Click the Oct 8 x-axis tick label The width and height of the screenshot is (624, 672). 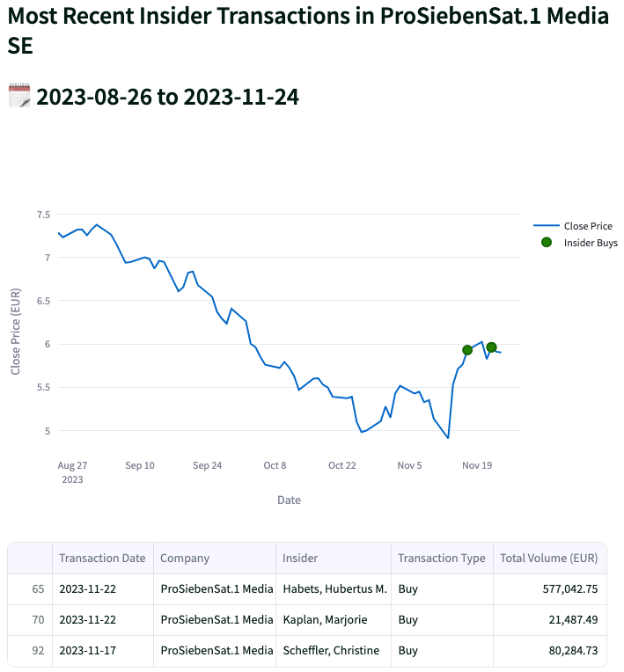pos(275,465)
